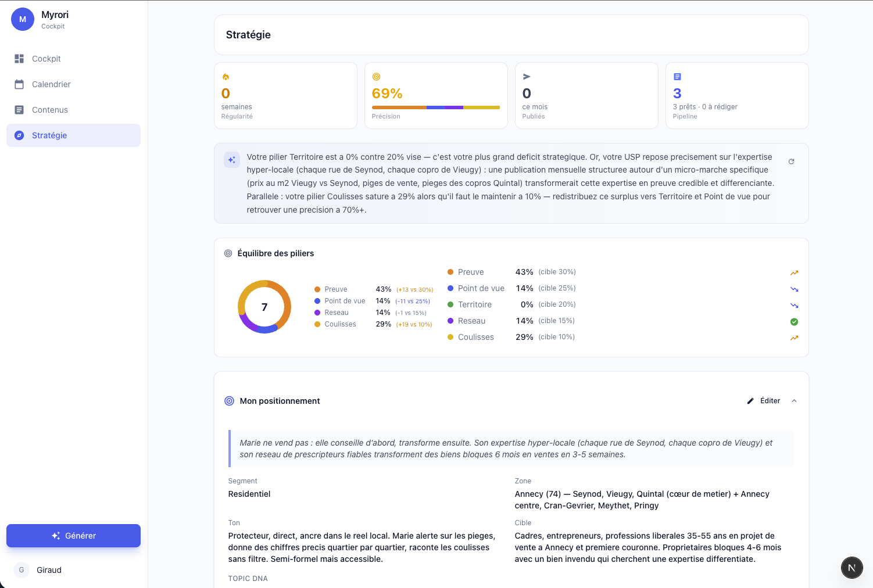Screen dimensions: 873x588
Task: Click the Précision multicolor progress bar
Action: point(435,107)
